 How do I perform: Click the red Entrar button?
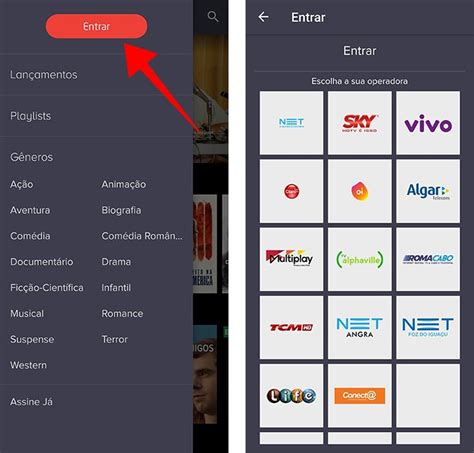(96, 26)
